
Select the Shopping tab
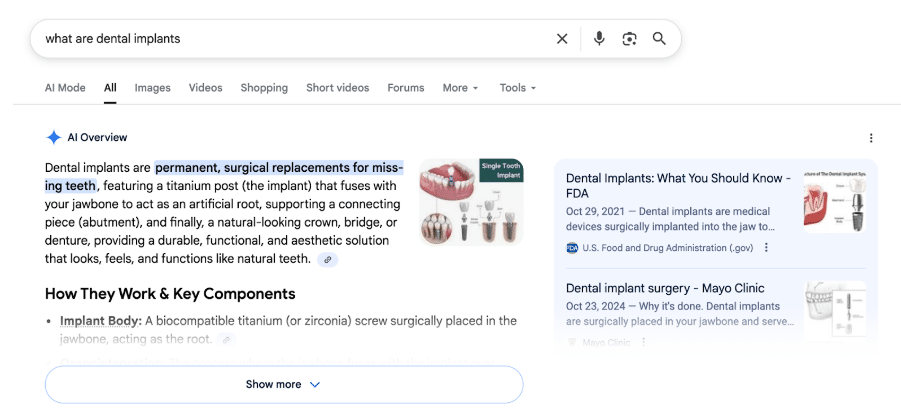264,88
